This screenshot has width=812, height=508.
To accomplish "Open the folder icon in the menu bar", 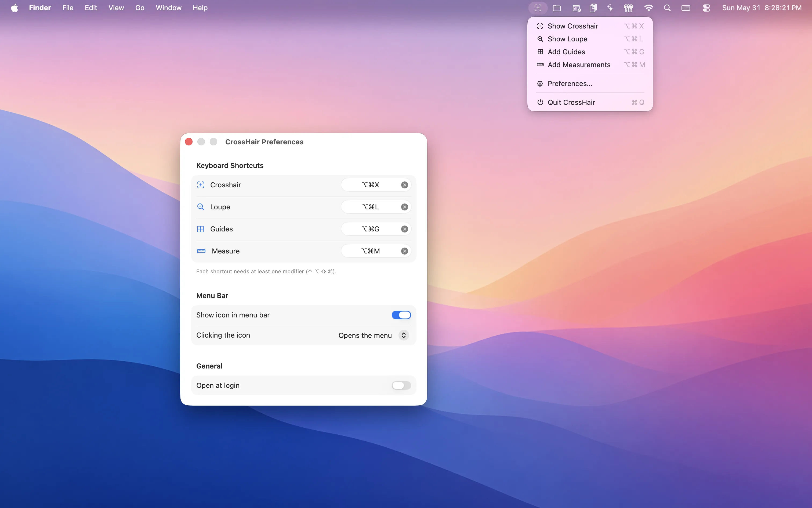I will (557, 8).
